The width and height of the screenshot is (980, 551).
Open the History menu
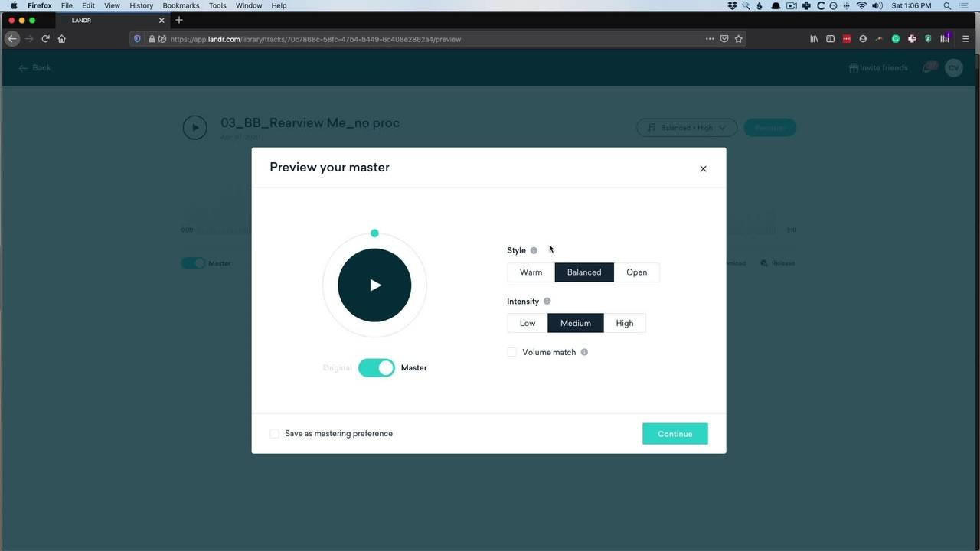coord(142,5)
